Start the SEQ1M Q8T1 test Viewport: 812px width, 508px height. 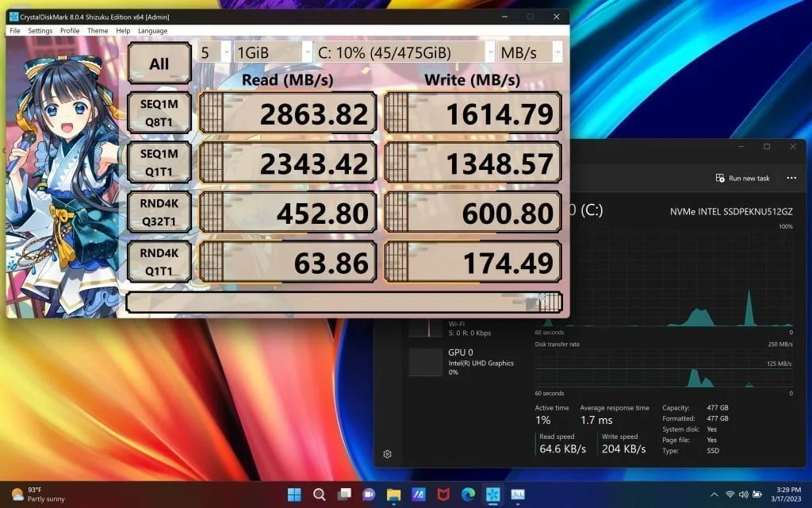click(159, 112)
